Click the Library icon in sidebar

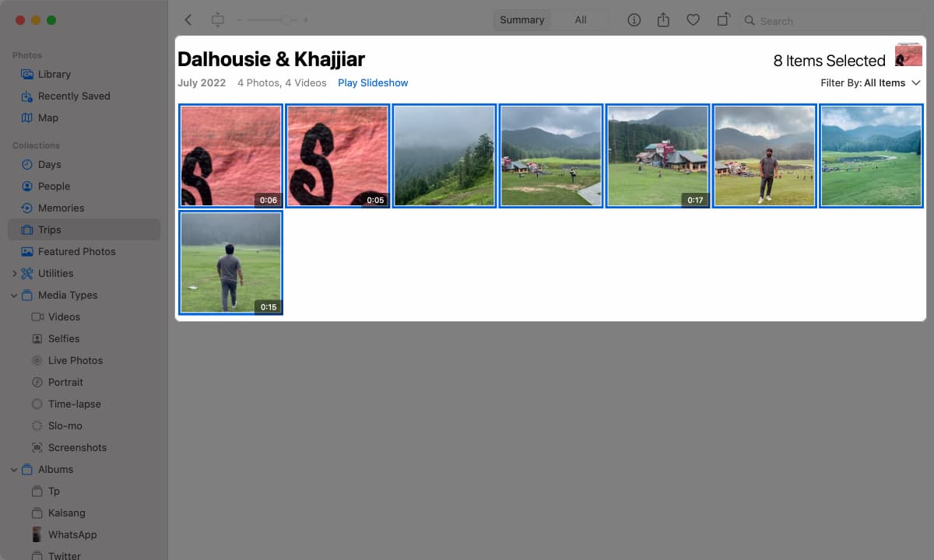tap(27, 75)
